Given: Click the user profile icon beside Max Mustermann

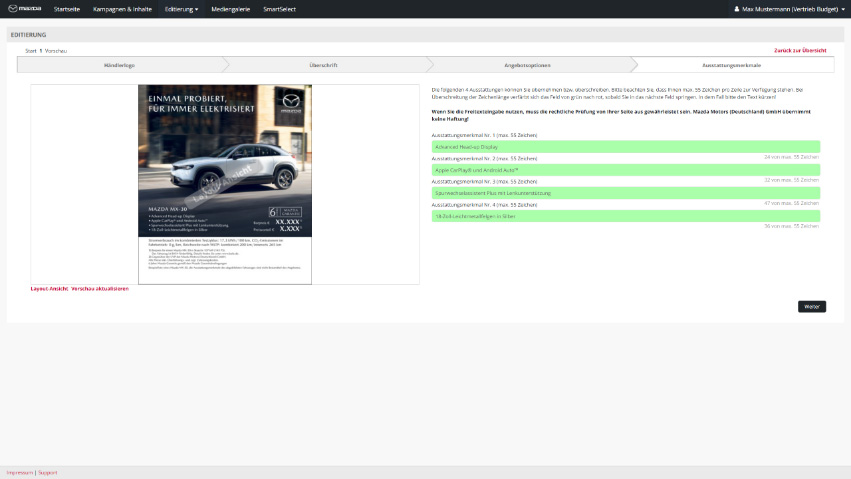Looking at the screenshot, I should click(737, 8).
